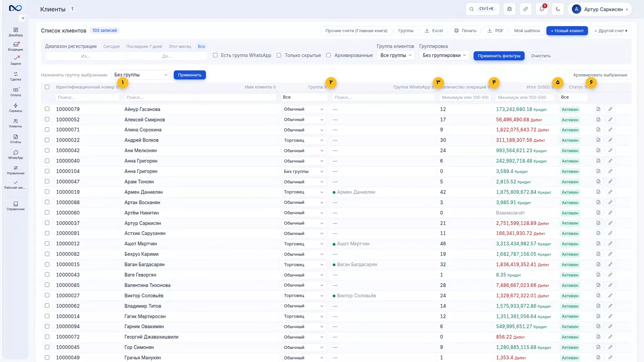644x362 pixels.
Task: Sort by the 'Имя клиента' column header
Action: tap(260, 87)
